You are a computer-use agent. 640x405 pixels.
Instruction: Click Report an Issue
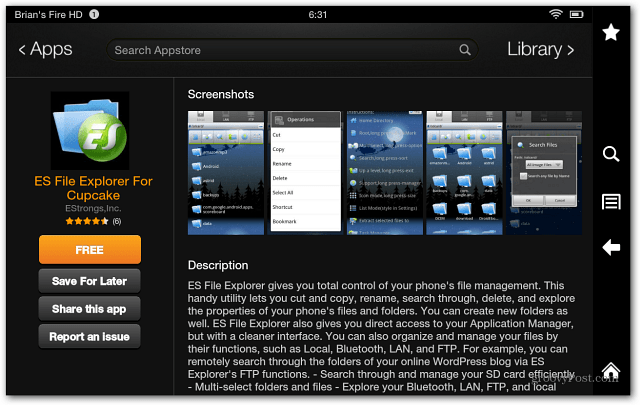pyautogui.click(x=89, y=336)
